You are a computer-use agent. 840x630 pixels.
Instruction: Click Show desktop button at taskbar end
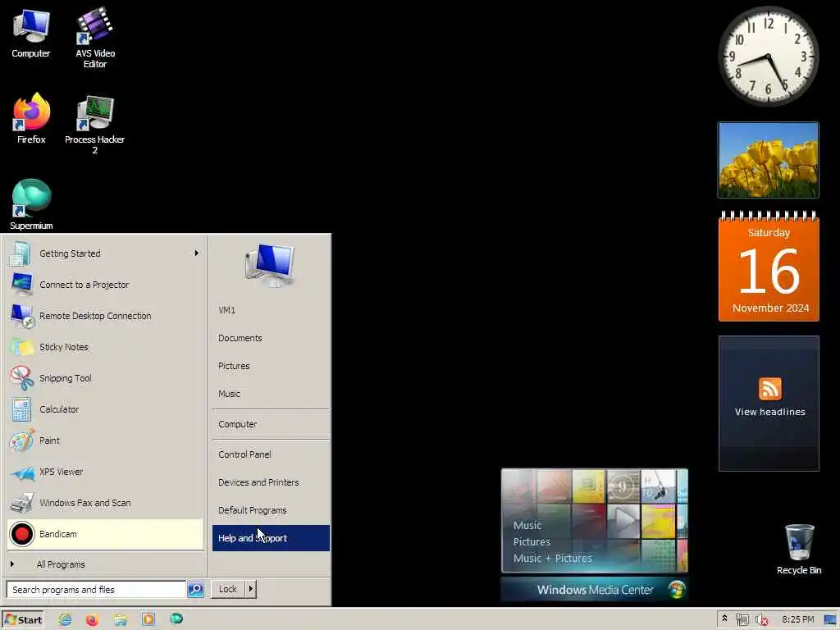click(830, 620)
